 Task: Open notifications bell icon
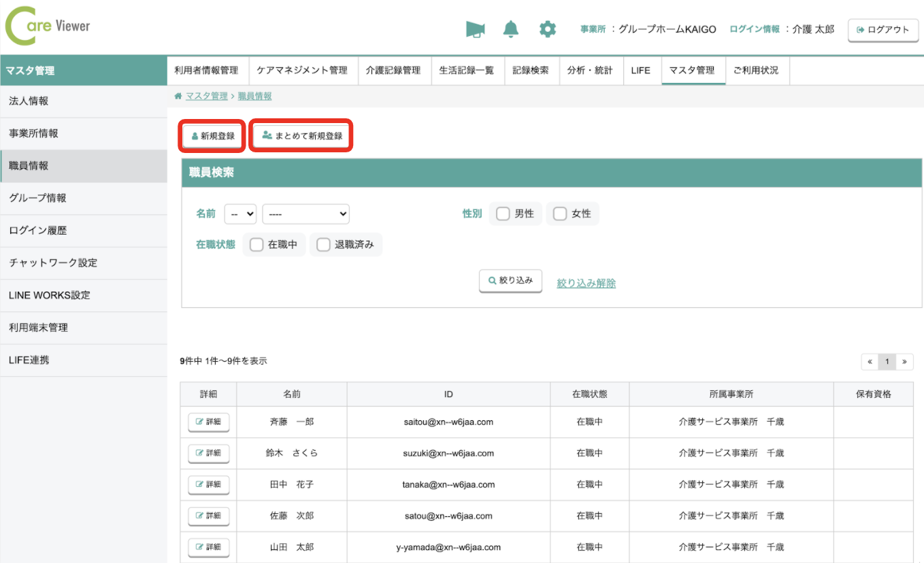pos(510,29)
